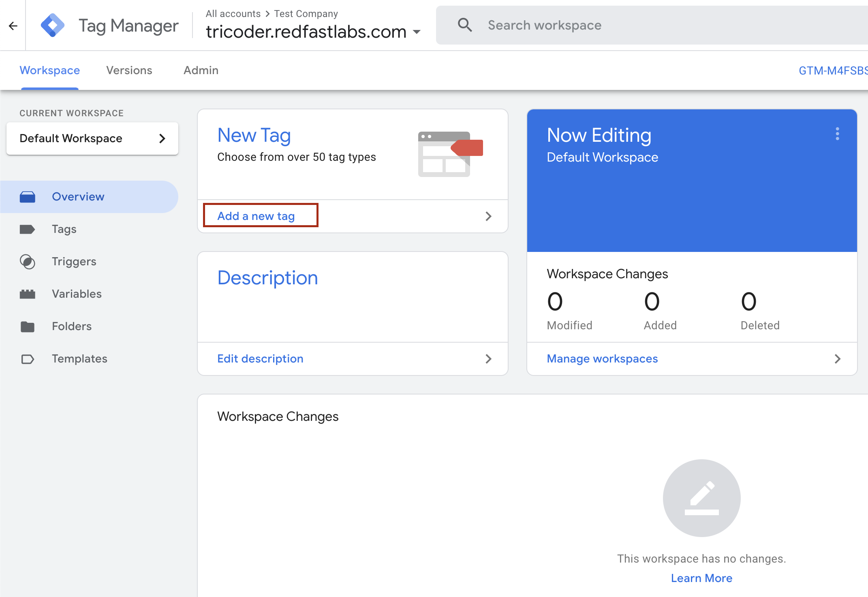Switch to the Admin tab

coord(201,70)
